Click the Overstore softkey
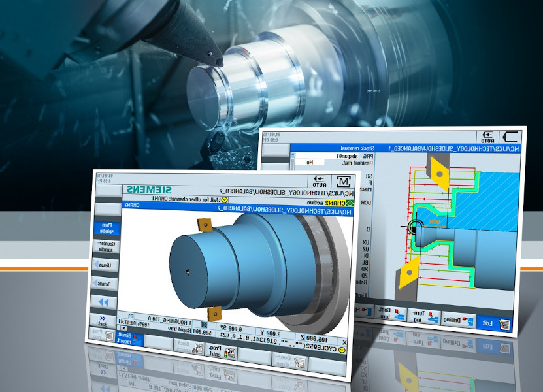543x392 pixels. coord(289,360)
